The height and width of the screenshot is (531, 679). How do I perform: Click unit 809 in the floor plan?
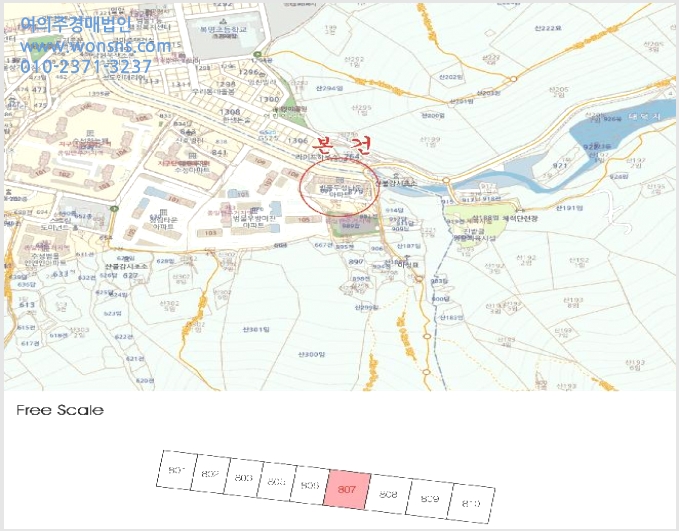pos(430,499)
